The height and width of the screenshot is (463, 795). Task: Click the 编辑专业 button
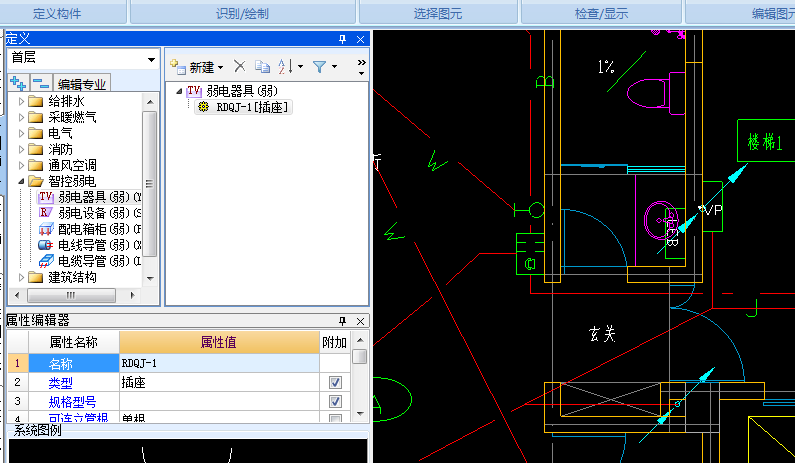pos(82,84)
